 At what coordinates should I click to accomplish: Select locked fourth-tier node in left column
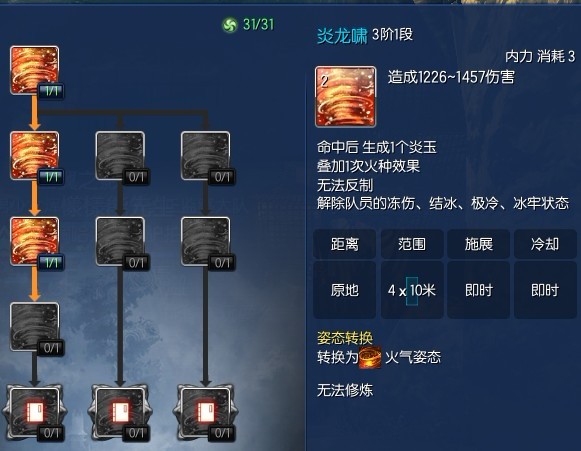34,327
